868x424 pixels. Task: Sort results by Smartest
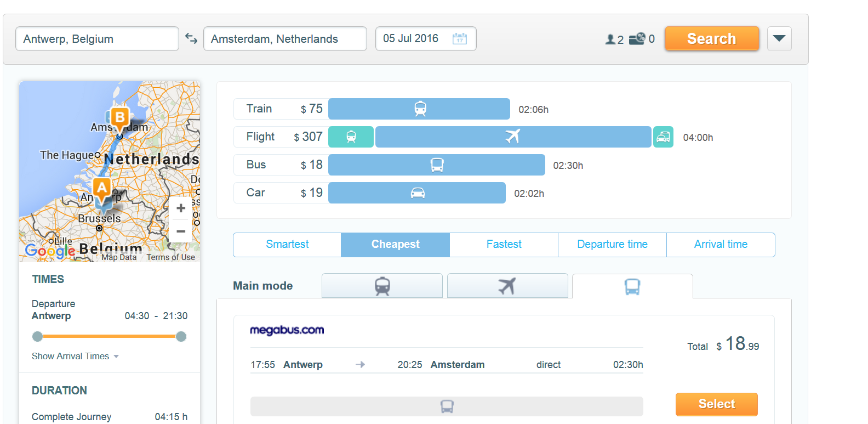click(x=287, y=245)
